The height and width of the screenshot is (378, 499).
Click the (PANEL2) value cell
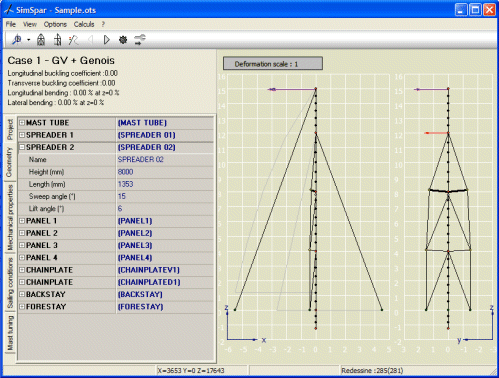pyautogui.click(x=165, y=233)
